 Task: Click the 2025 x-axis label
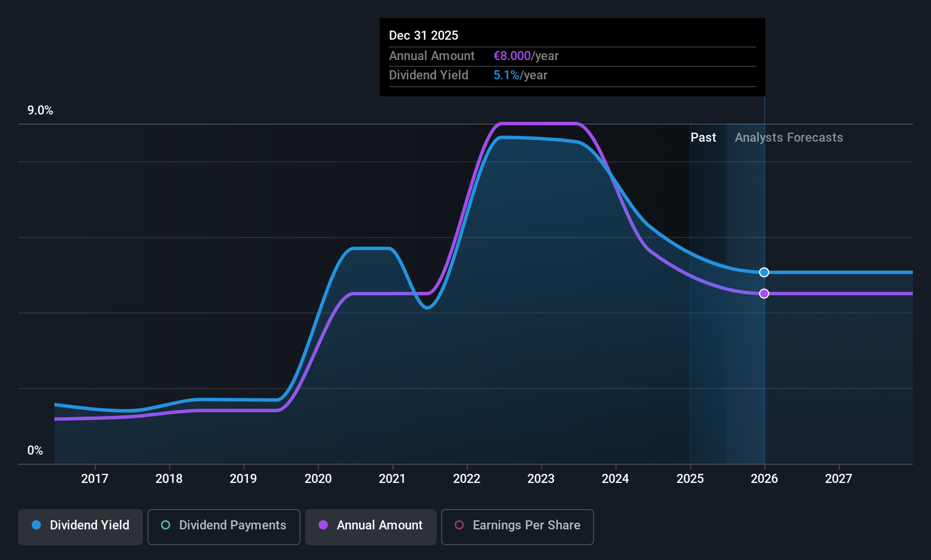click(690, 479)
